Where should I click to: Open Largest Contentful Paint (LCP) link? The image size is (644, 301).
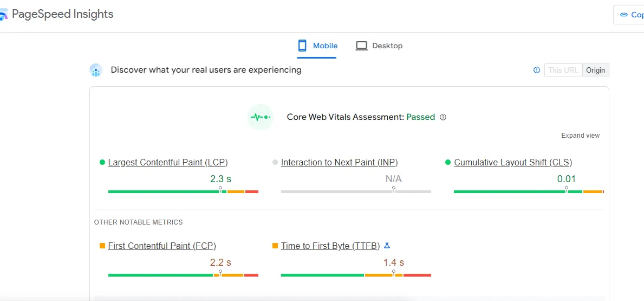tap(168, 162)
